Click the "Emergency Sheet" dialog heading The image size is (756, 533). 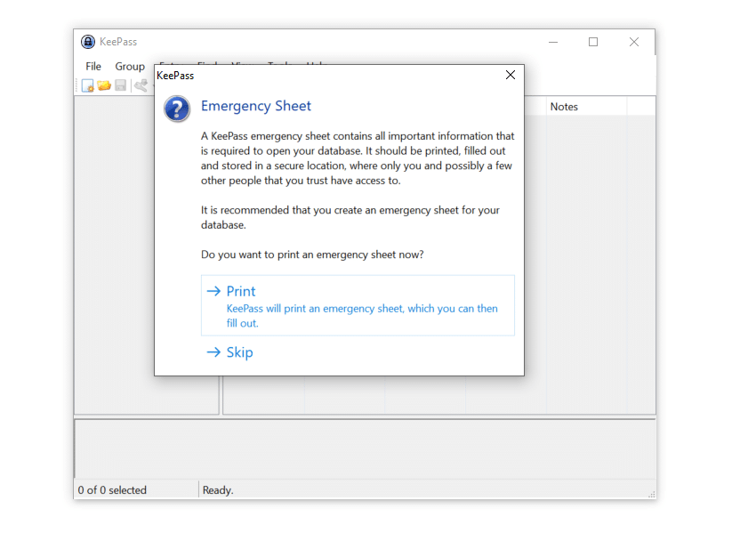(256, 106)
